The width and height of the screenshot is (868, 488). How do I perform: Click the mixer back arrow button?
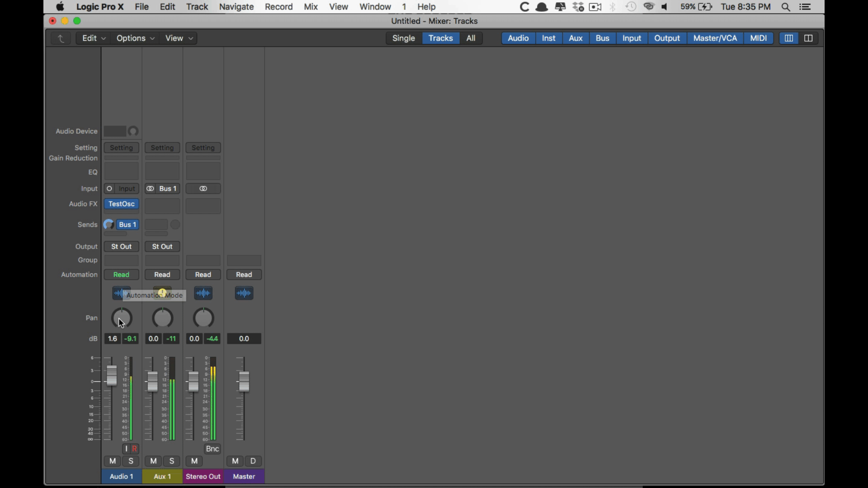(x=61, y=38)
